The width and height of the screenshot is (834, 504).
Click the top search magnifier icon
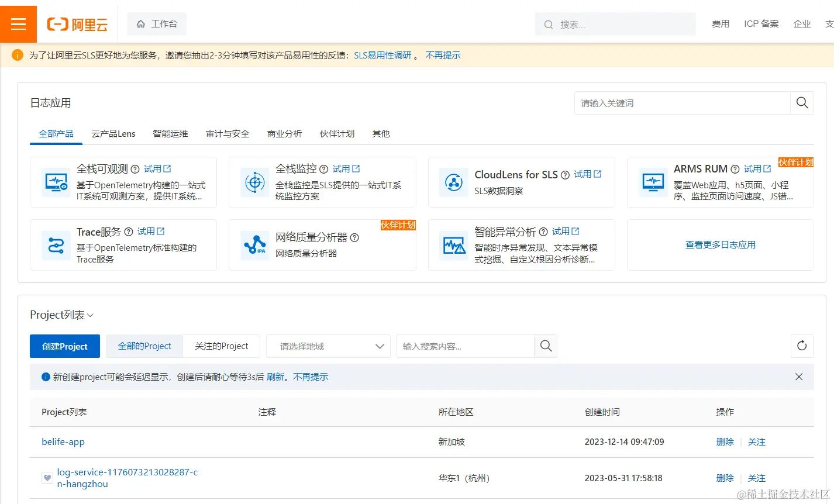(x=548, y=24)
